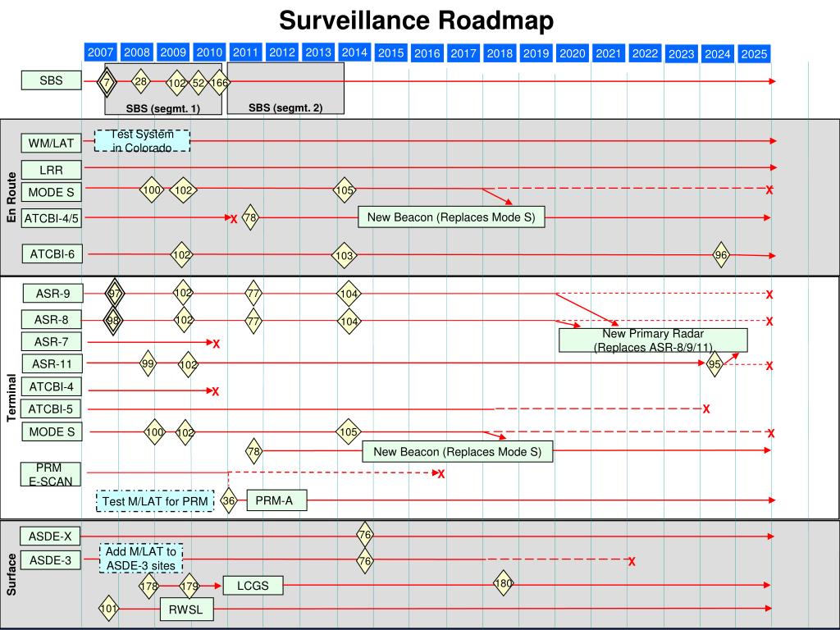Click the SBS program label
The image size is (840, 630).
52,80
